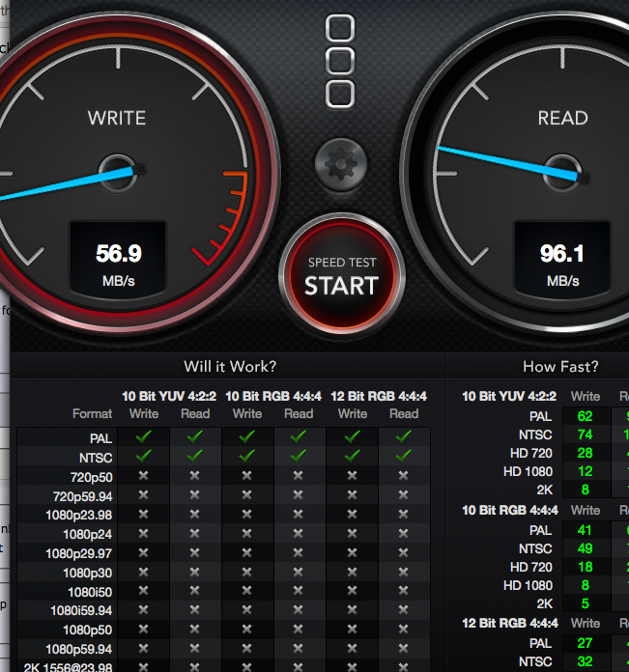Click How Fast 12 Bit RGB PAL value 27

coord(585,643)
